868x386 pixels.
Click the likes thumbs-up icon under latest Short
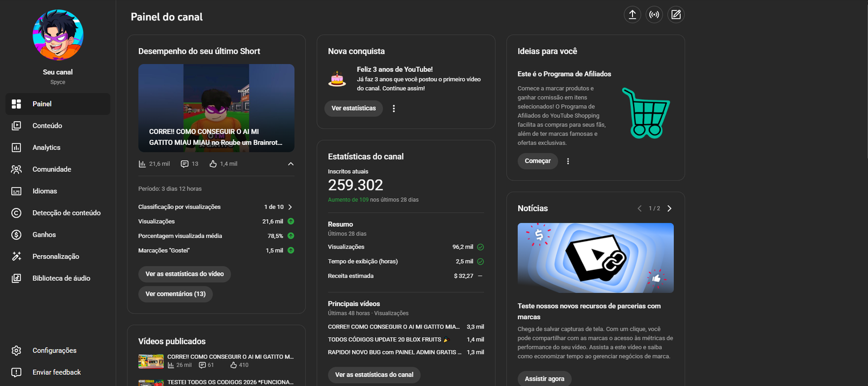[x=213, y=164]
